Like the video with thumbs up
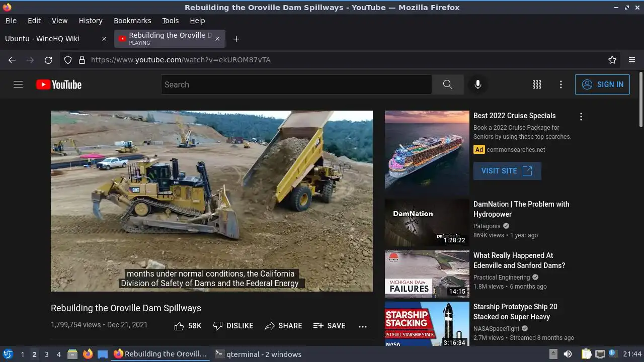This screenshot has width=644, height=362. [188, 326]
